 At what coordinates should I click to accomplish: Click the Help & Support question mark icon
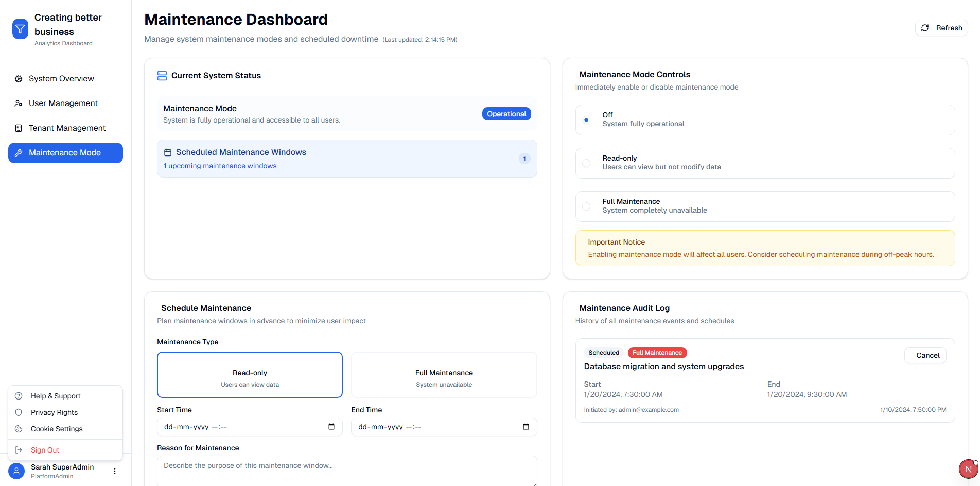pyautogui.click(x=19, y=395)
